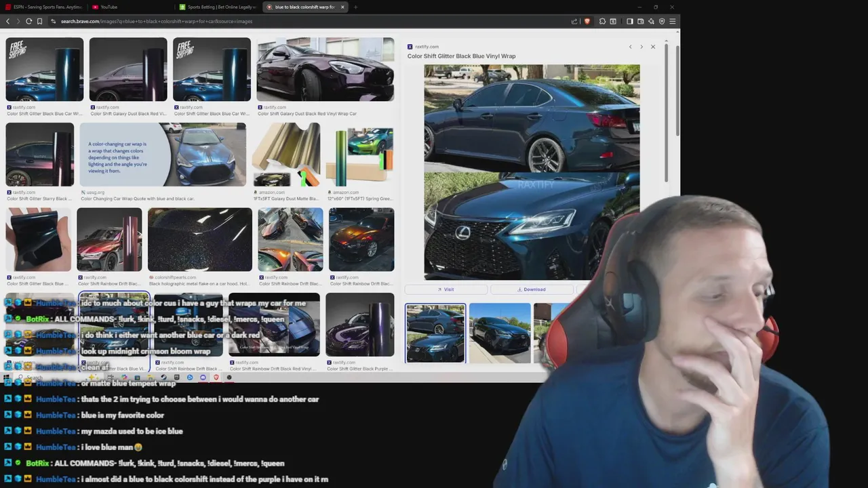Open the third top-row Free Shipping roll image
Screen dimensions: 868x488
click(x=212, y=69)
